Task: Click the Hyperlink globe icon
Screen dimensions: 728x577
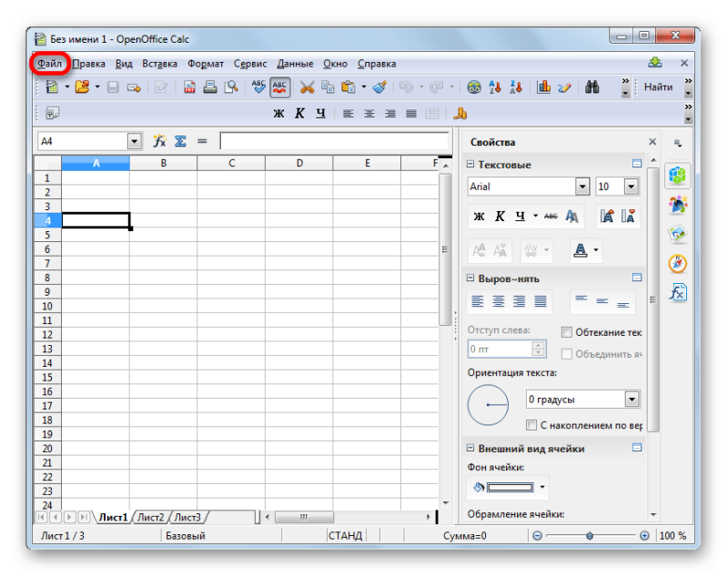Action: pyautogui.click(x=473, y=86)
